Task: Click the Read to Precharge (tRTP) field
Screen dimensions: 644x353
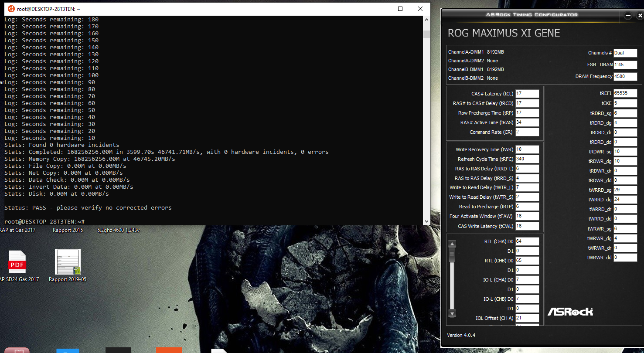Action: click(527, 207)
